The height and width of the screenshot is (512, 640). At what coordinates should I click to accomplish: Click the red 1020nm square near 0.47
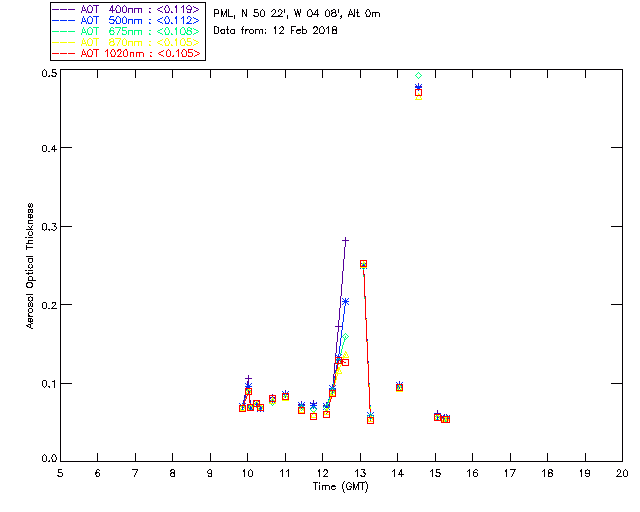(x=418, y=93)
